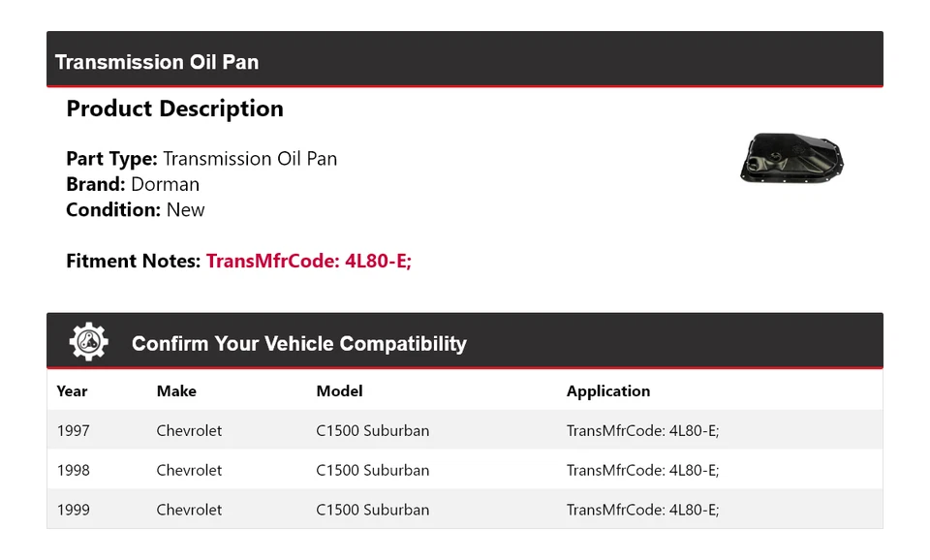Image resolution: width=930 pixels, height=560 pixels.
Task: Click the Application column header
Action: [x=607, y=391]
